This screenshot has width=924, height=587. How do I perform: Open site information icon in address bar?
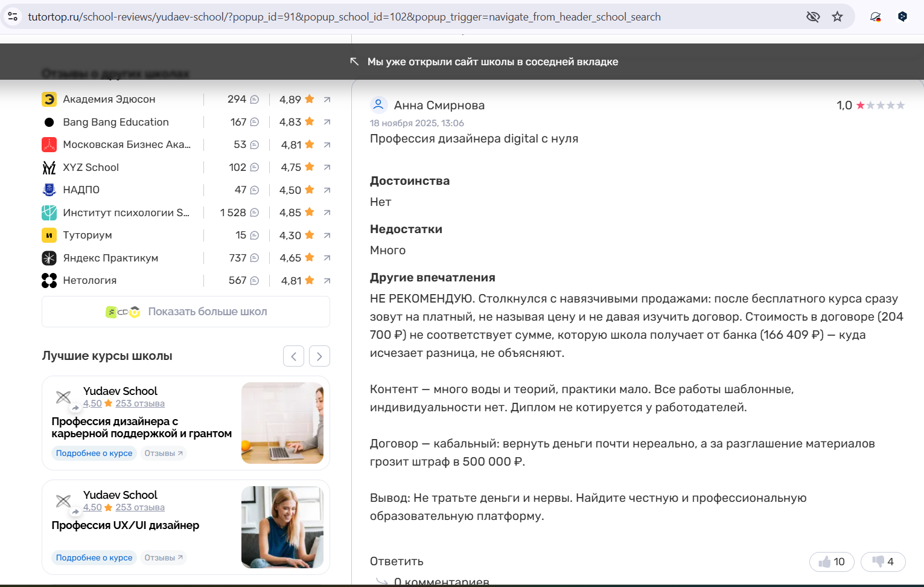tap(13, 17)
